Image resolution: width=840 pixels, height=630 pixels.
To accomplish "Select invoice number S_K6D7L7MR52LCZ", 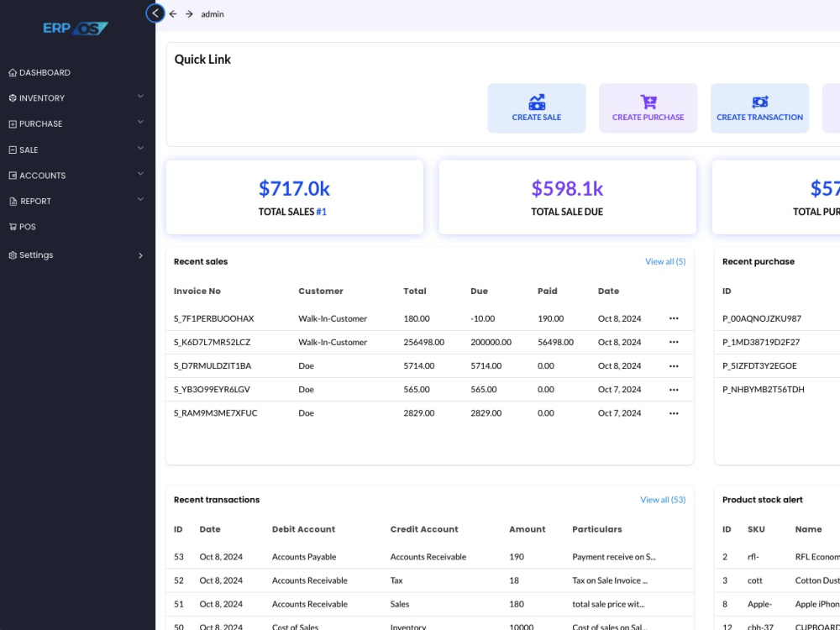I will click(x=213, y=342).
